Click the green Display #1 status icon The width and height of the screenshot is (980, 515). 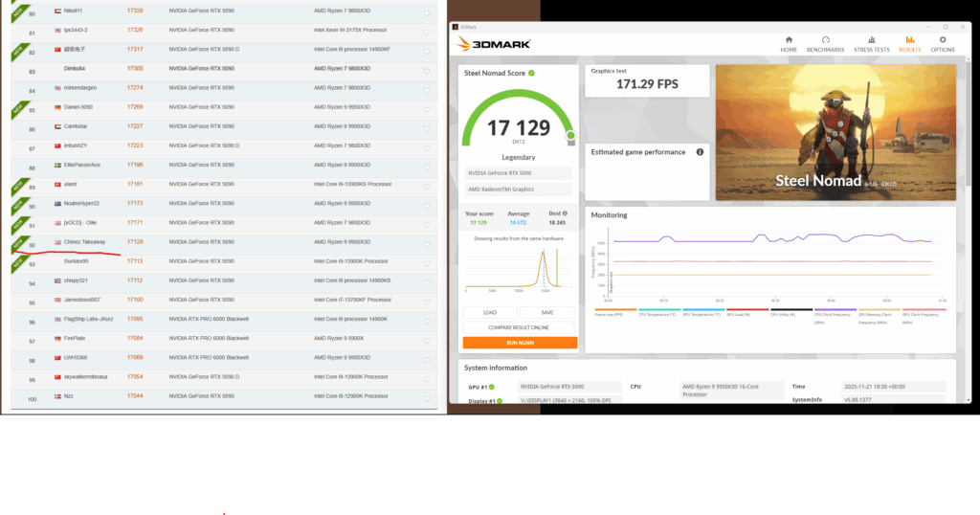[500, 401]
